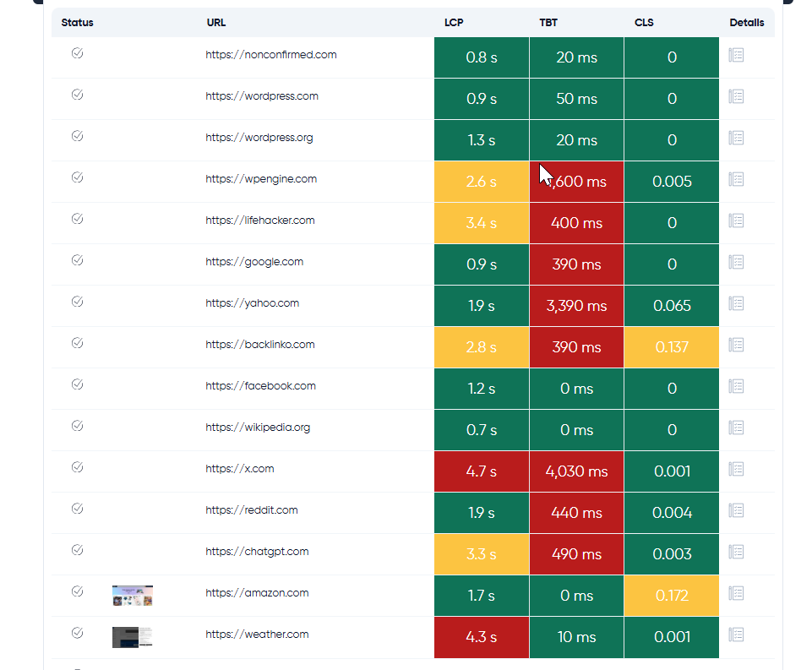
Task: Toggle the status checkmark for amazon.com
Action: coord(77,591)
